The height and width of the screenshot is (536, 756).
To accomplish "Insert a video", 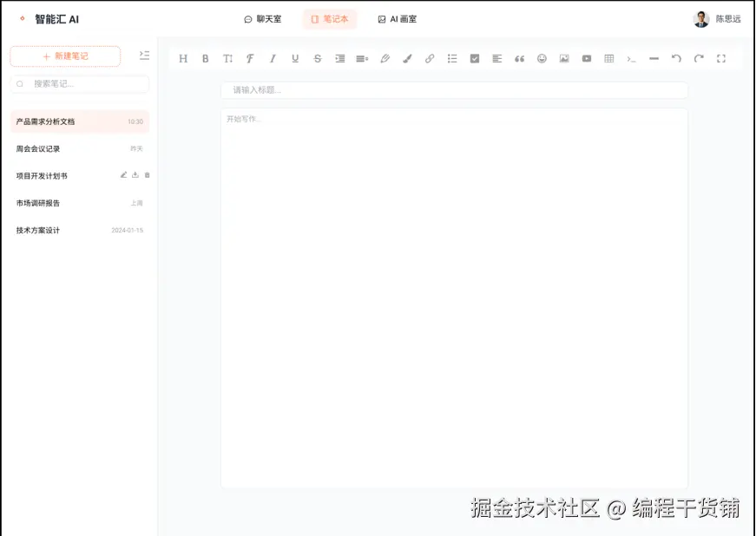I will click(587, 59).
